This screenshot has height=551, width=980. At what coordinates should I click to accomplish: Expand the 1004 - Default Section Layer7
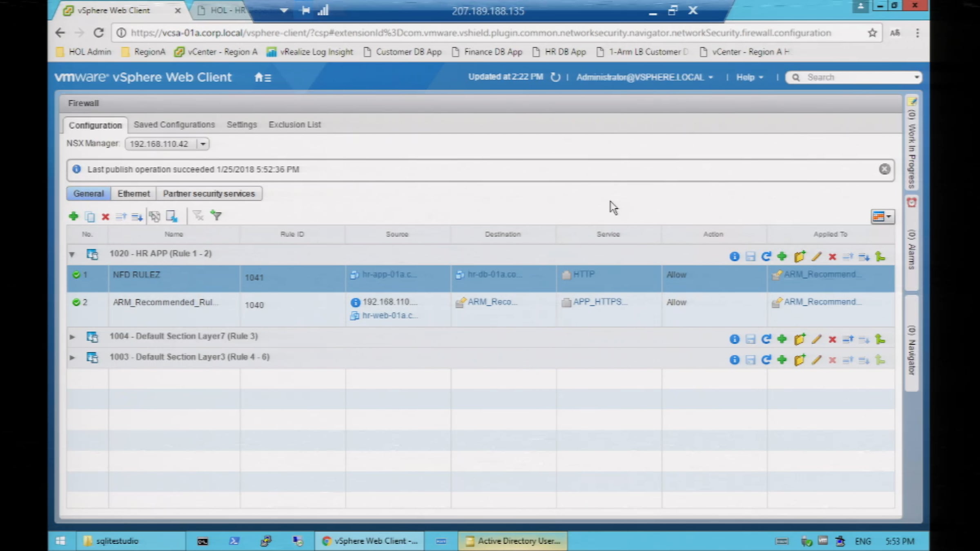coord(72,337)
